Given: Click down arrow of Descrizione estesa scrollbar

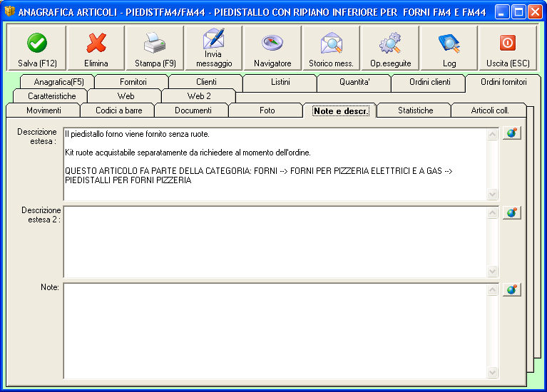Looking at the screenshot, I should tap(492, 194).
